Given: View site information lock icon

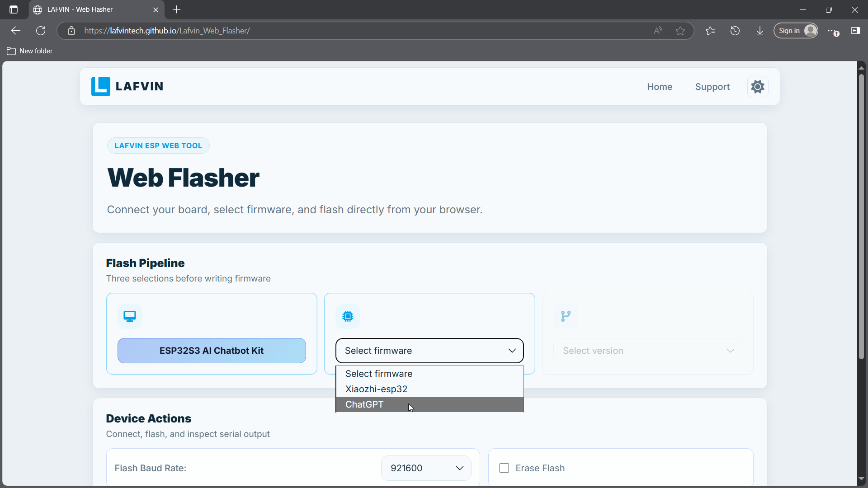Looking at the screenshot, I should pos(71,31).
